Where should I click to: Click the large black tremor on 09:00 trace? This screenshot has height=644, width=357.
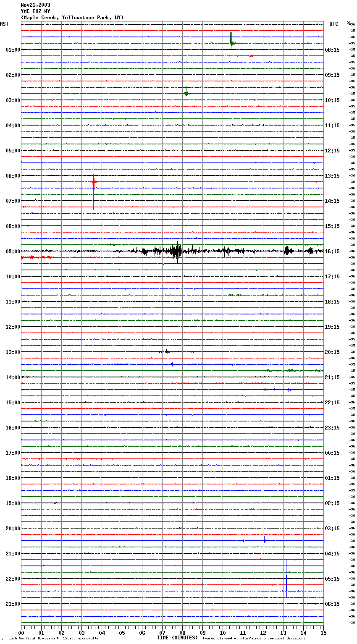[x=176, y=251]
